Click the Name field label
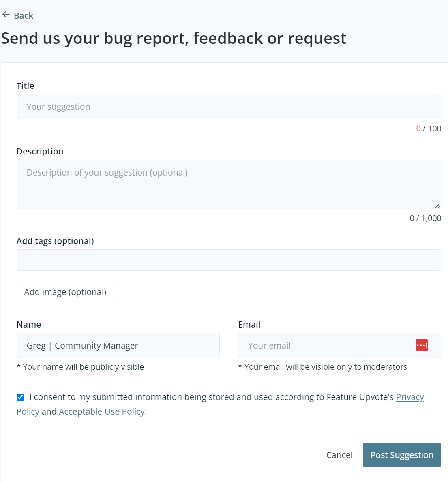The width and height of the screenshot is (448, 482). 29,325
